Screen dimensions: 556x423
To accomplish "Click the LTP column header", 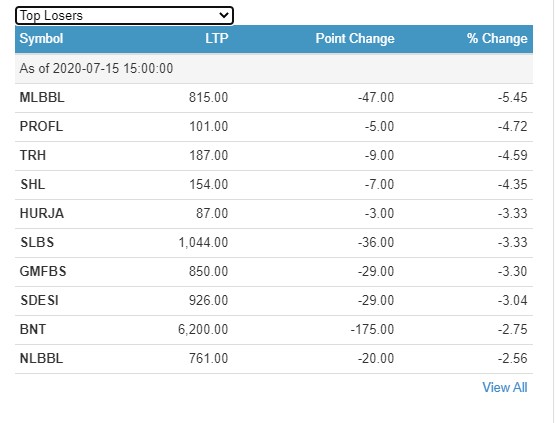I will pos(217,38).
